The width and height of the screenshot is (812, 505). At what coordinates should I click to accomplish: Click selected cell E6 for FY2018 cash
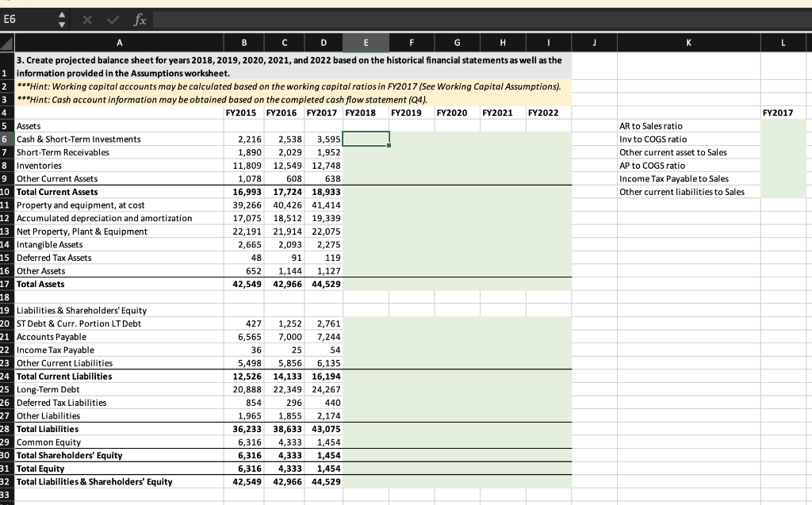coord(366,140)
